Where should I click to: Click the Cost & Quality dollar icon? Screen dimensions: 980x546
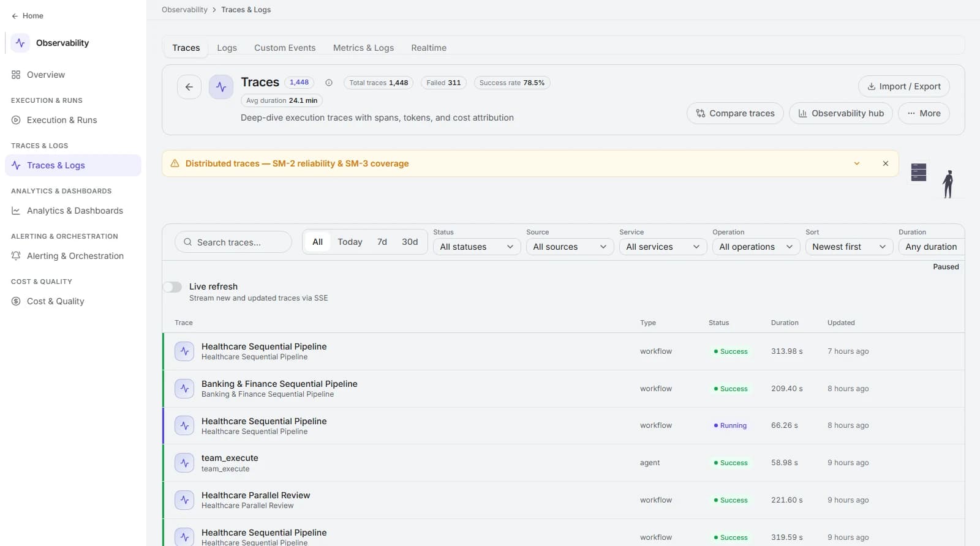click(16, 301)
